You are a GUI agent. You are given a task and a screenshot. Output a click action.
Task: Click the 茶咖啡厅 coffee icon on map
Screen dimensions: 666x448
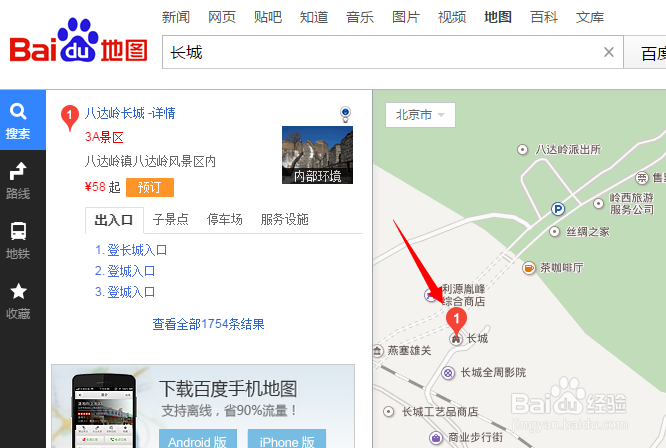tap(528, 268)
